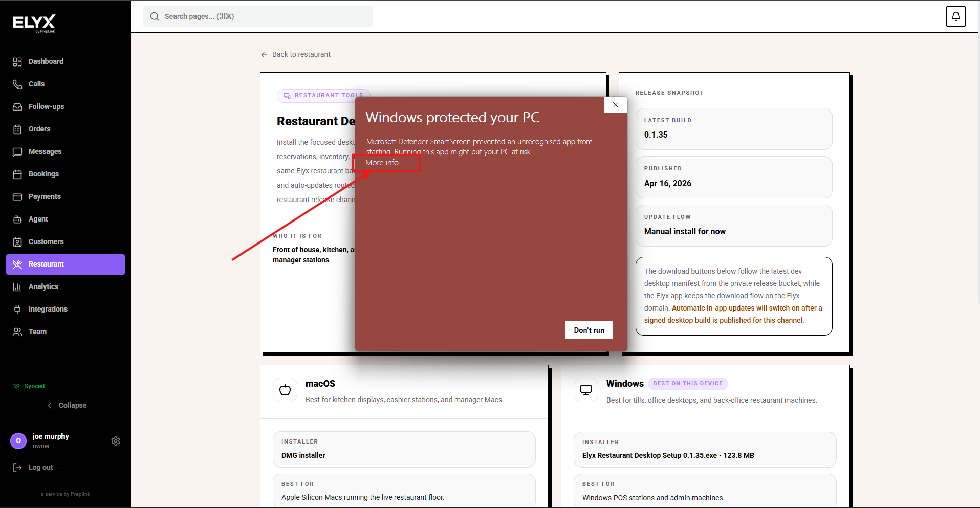Click the Synced wifi status icon
980x508 pixels.
click(16, 386)
